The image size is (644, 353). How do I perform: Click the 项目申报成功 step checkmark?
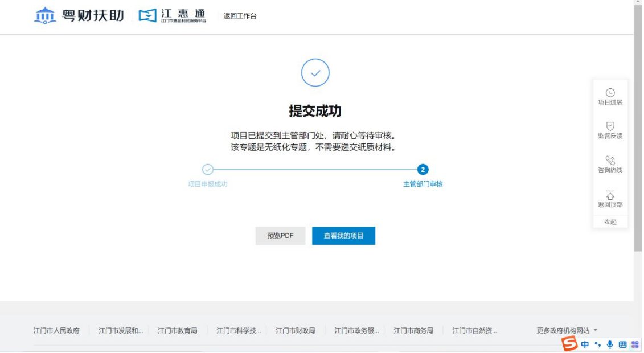(208, 170)
